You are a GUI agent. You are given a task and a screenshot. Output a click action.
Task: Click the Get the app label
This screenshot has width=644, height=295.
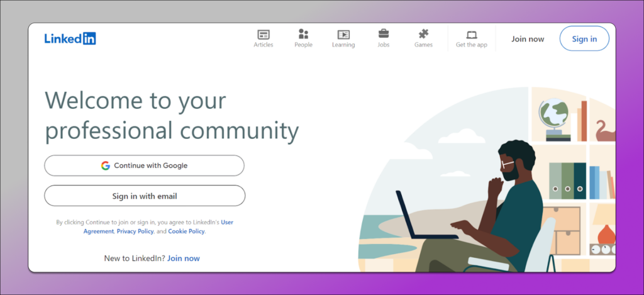(x=472, y=45)
